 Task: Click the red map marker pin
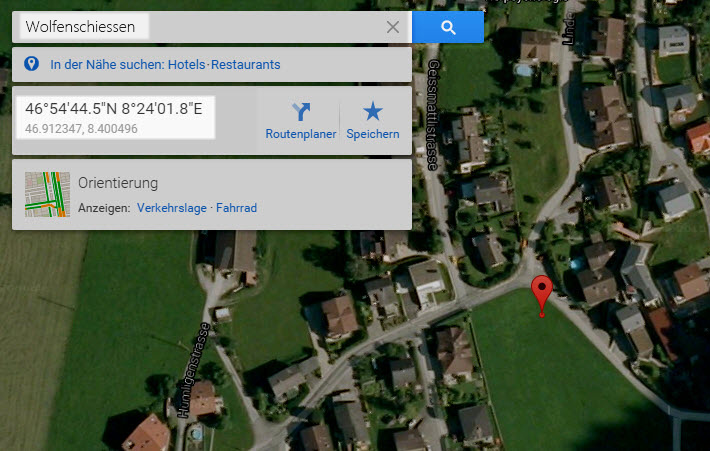click(x=542, y=296)
